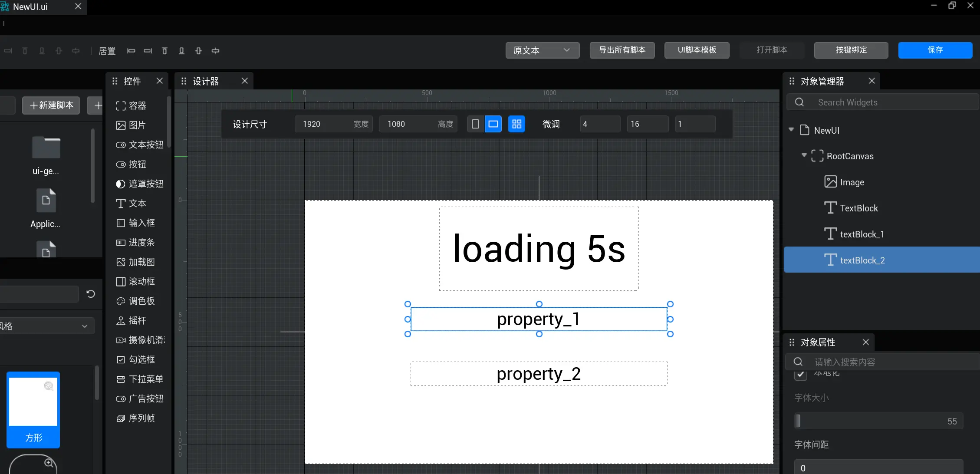The width and height of the screenshot is (980, 474).
Task: Add the 进度条 progress bar widget
Action: (x=135, y=243)
